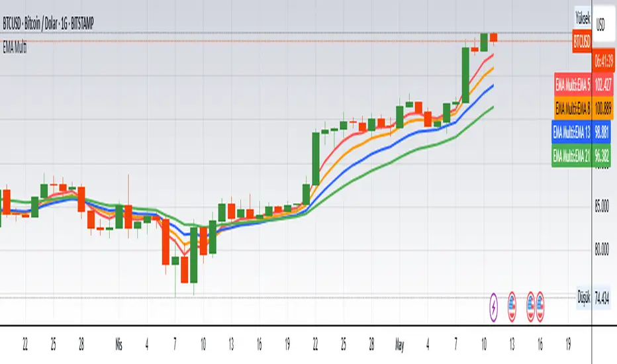Click the 80.000 price axis value
The image size is (617, 364).
click(x=602, y=249)
